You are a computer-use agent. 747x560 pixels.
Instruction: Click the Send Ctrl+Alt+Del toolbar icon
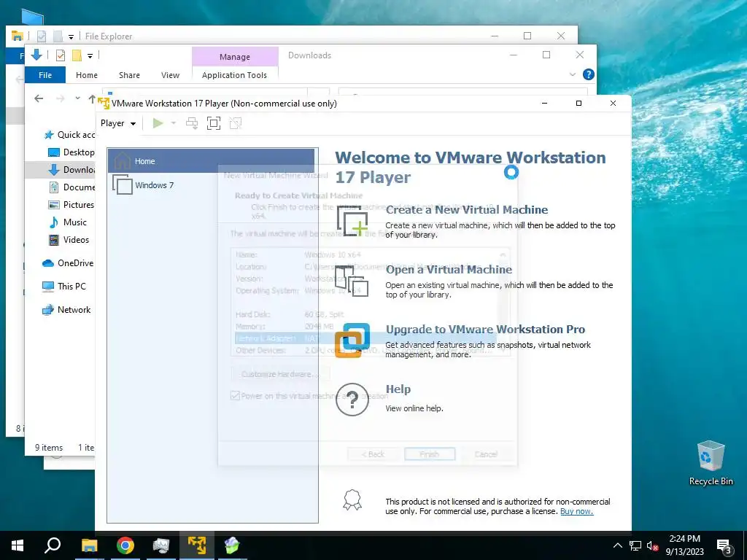pos(192,123)
